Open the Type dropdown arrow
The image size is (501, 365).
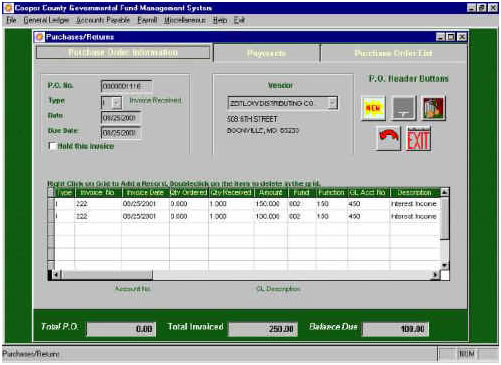click(116, 103)
